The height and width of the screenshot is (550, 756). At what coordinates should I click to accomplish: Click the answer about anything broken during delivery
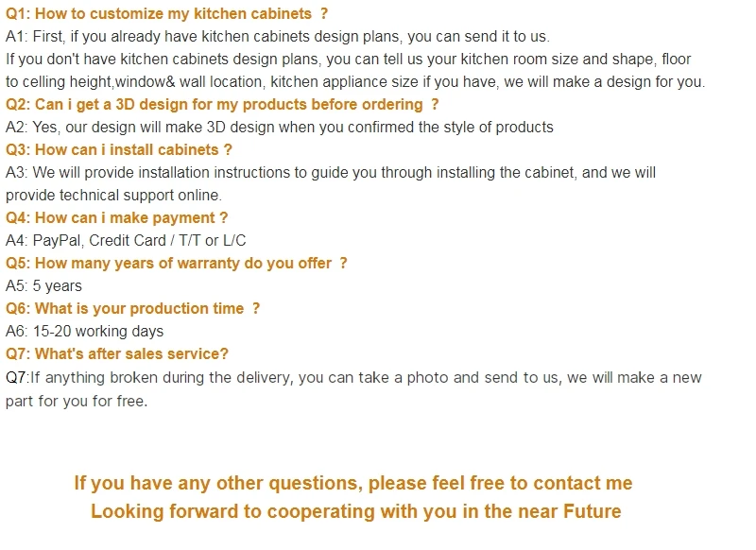coord(354,378)
